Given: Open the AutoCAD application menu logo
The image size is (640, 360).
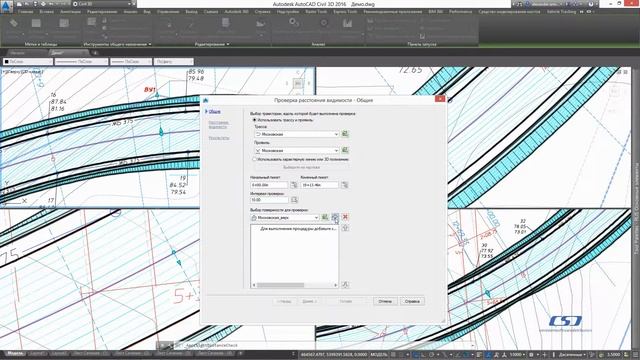Looking at the screenshot, I should (x=6, y=7).
